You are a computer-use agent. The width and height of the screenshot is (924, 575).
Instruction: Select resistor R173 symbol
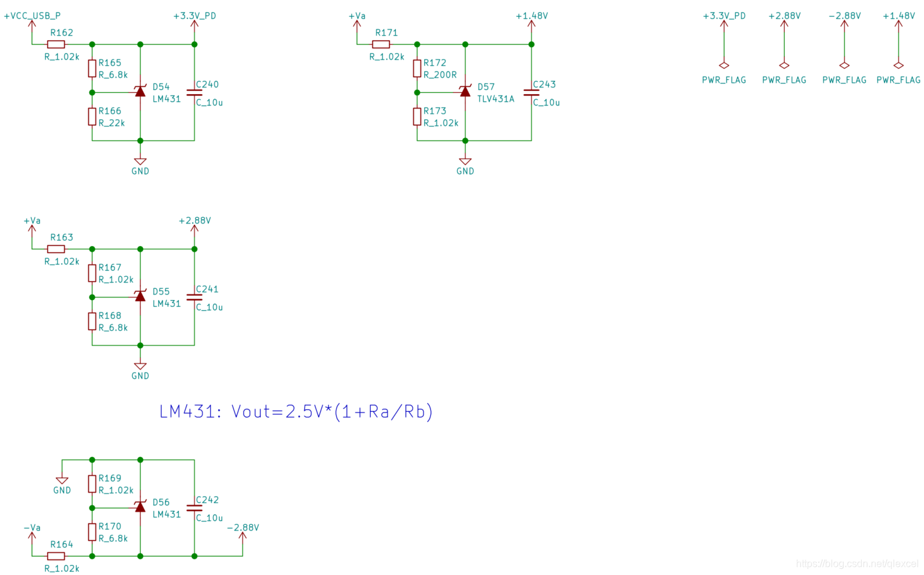pos(417,117)
